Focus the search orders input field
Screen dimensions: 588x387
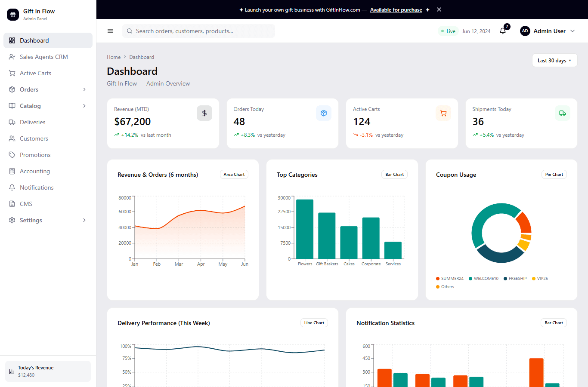pos(198,31)
